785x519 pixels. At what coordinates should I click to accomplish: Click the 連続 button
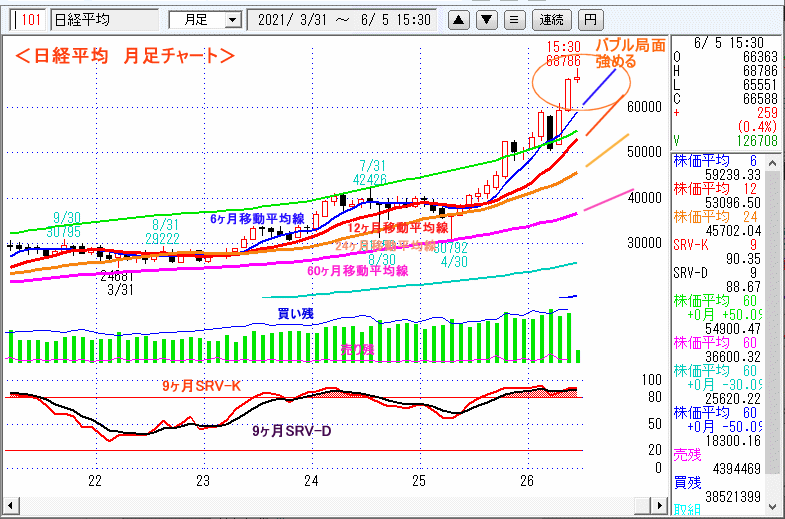click(x=552, y=20)
